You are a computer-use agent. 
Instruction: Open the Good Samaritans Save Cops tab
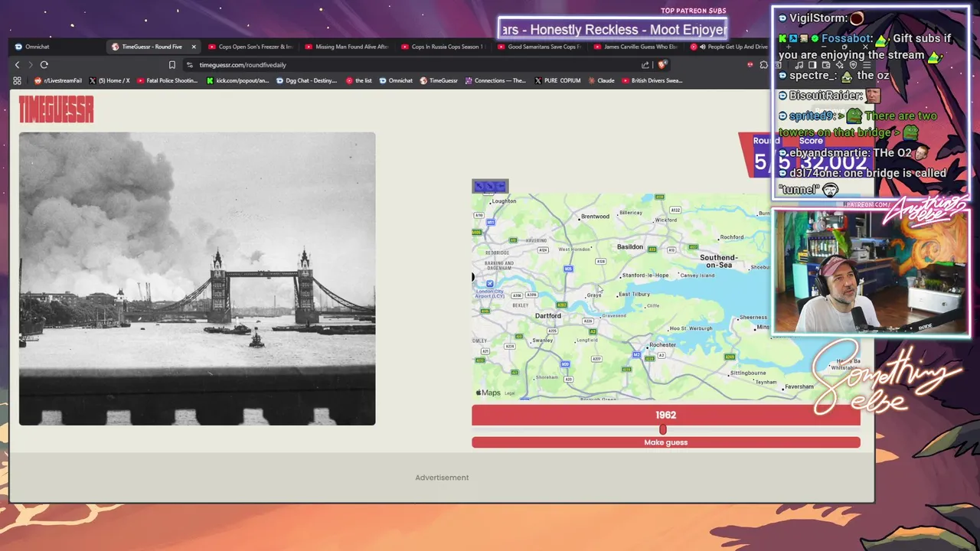coord(539,47)
